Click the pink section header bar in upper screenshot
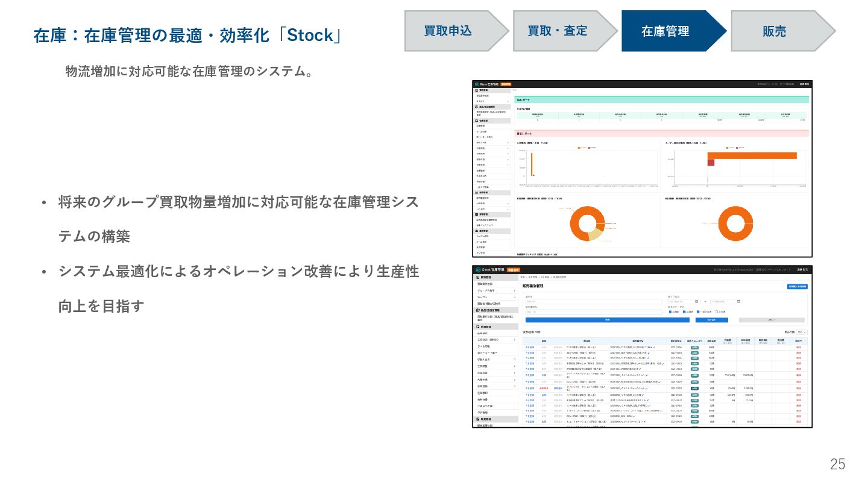Image resolution: width=868 pixels, height=488 pixels. [661, 133]
